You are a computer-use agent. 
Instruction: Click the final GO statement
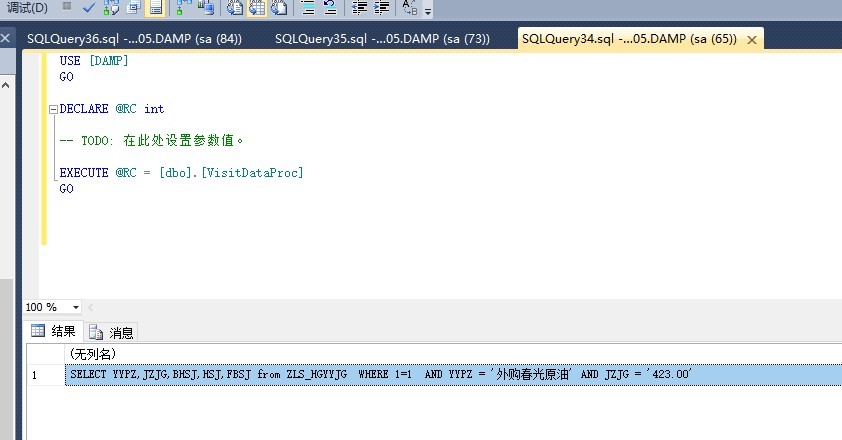click(67, 189)
